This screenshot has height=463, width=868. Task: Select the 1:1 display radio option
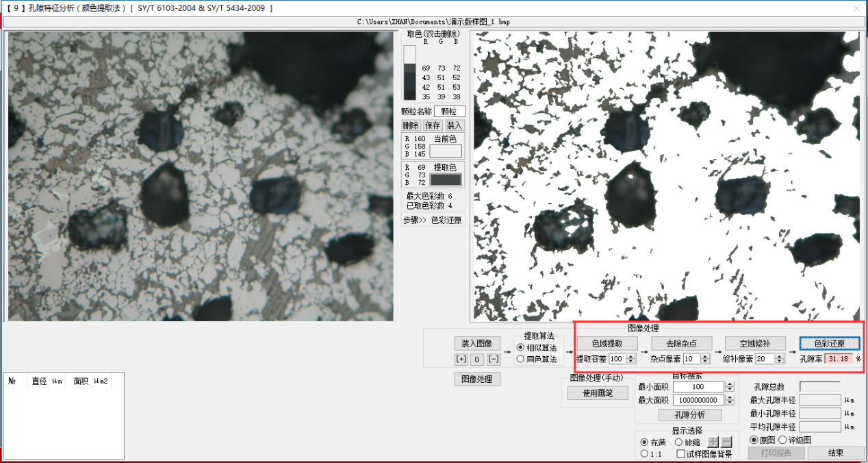pyautogui.click(x=644, y=453)
